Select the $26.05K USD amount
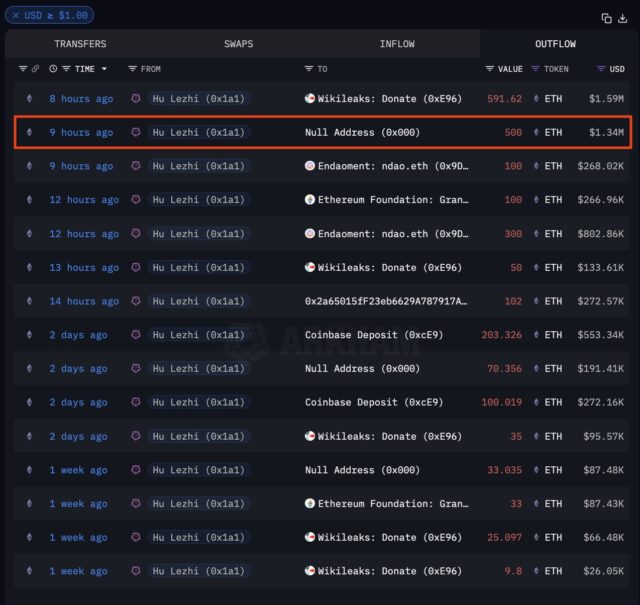Image resolution: width=640 pixels, height=605 pixels. (603, 571)
